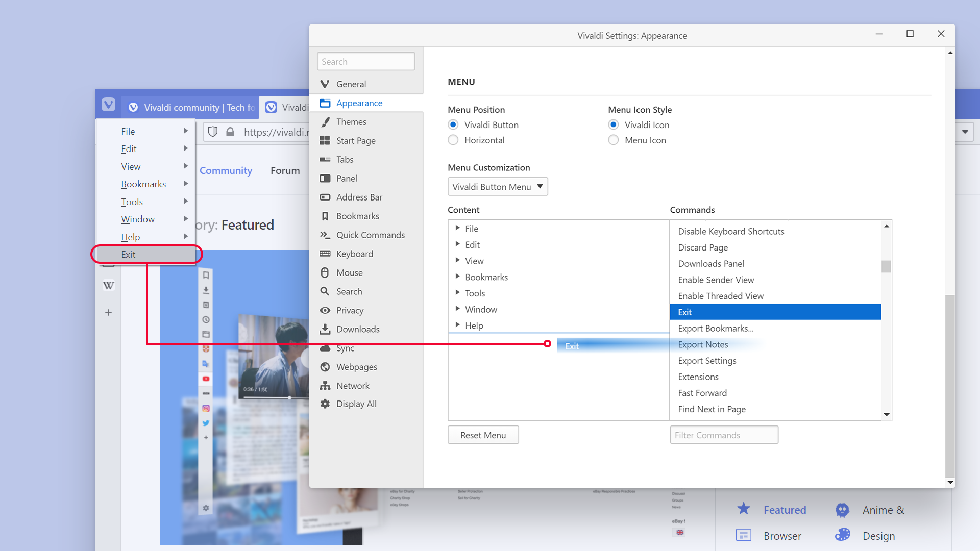Select Horizontal menu position option
Viewport: 980px width, 551px height.
pos(455,140)
